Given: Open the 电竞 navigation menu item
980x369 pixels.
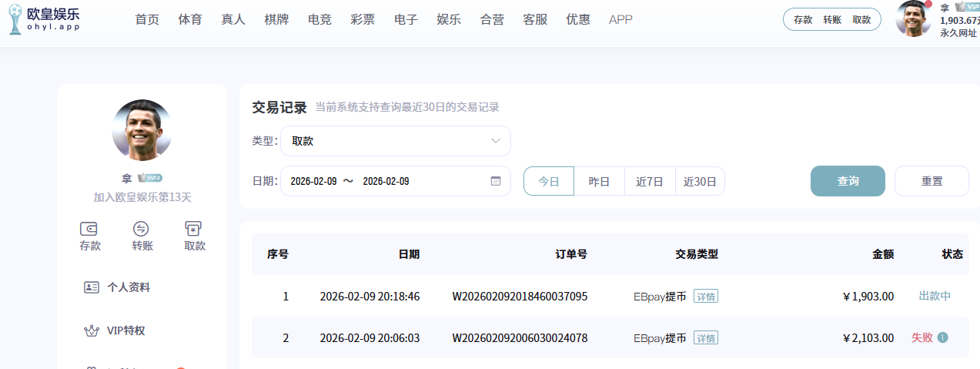Looking at the screenshot, I should coord(319,20).
